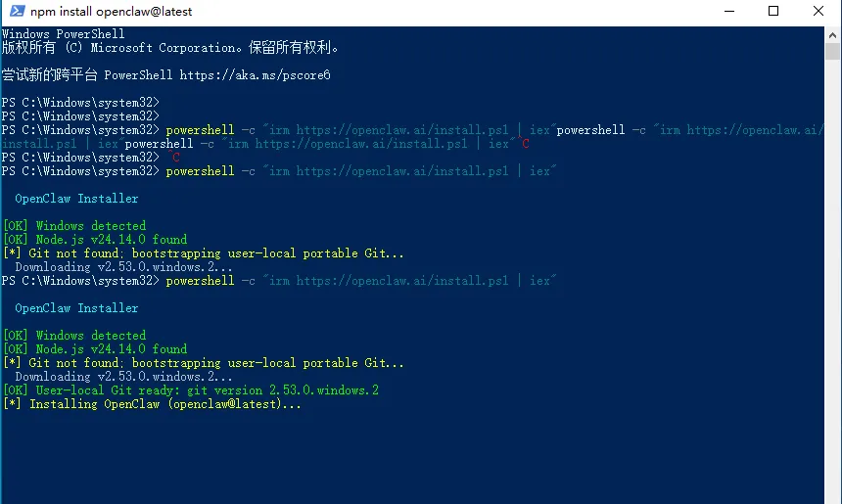Close the npm install console window
This screenshot has width=842, height=504.
coord(819,12)
